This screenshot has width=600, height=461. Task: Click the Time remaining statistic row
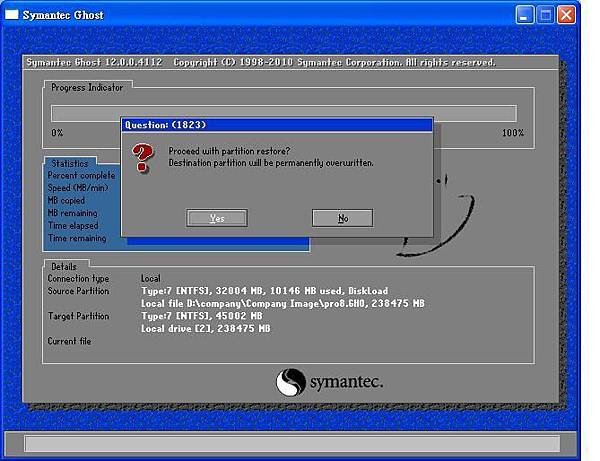[x=77, y=238]
